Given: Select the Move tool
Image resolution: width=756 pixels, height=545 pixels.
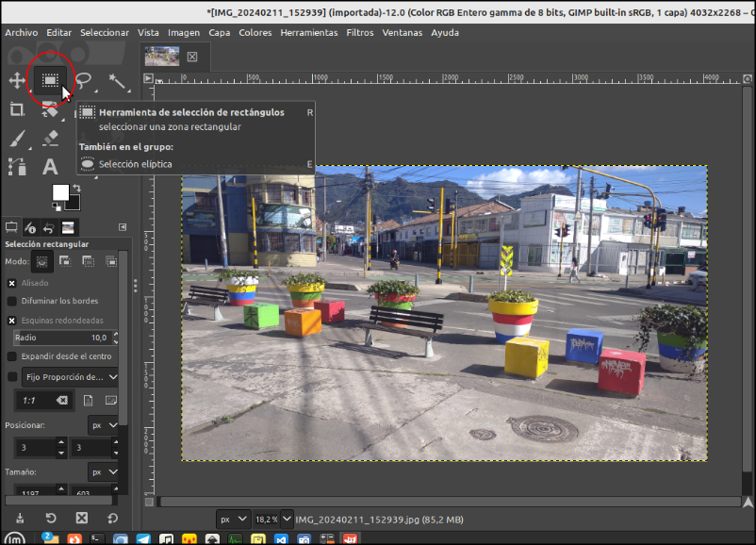Looking at the screenshot, I should point(17,80).
